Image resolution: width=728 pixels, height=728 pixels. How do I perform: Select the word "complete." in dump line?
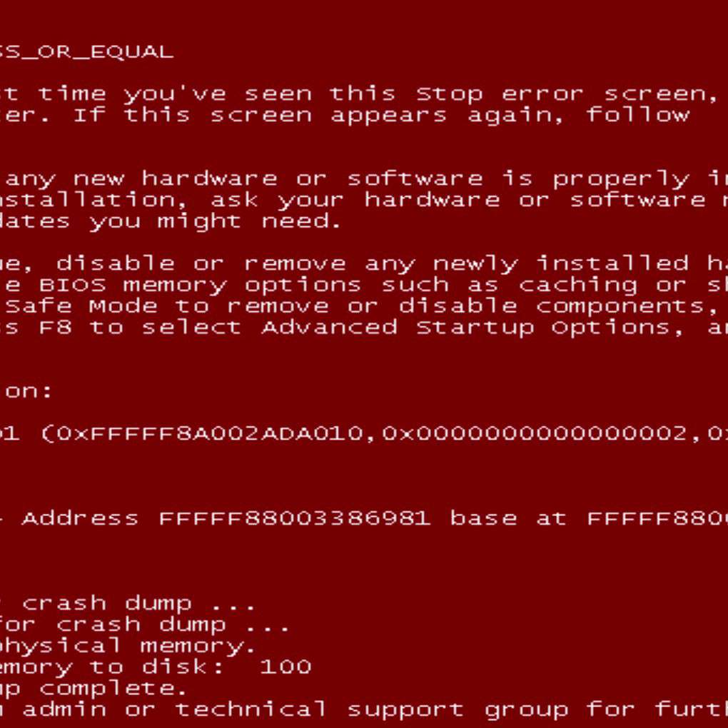tap(113, 689)
